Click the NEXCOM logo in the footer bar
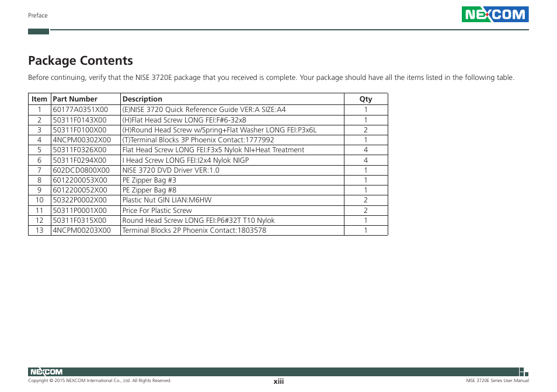 tap(46, 372)
